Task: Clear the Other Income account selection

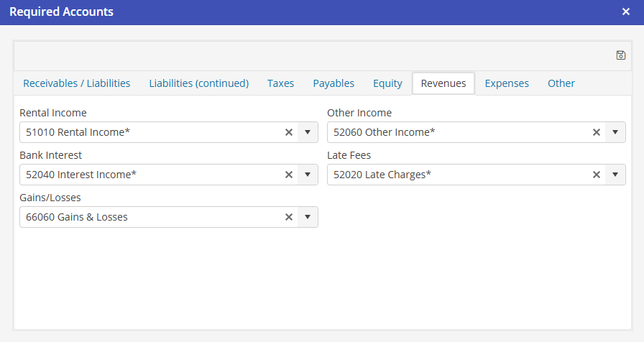Action: pyautogui.click(x=596, y=132)
